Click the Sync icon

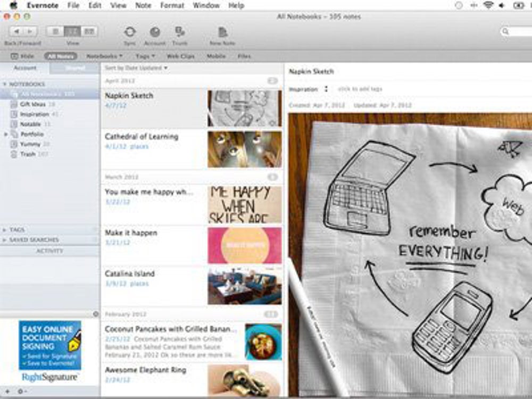coord(130,32)
